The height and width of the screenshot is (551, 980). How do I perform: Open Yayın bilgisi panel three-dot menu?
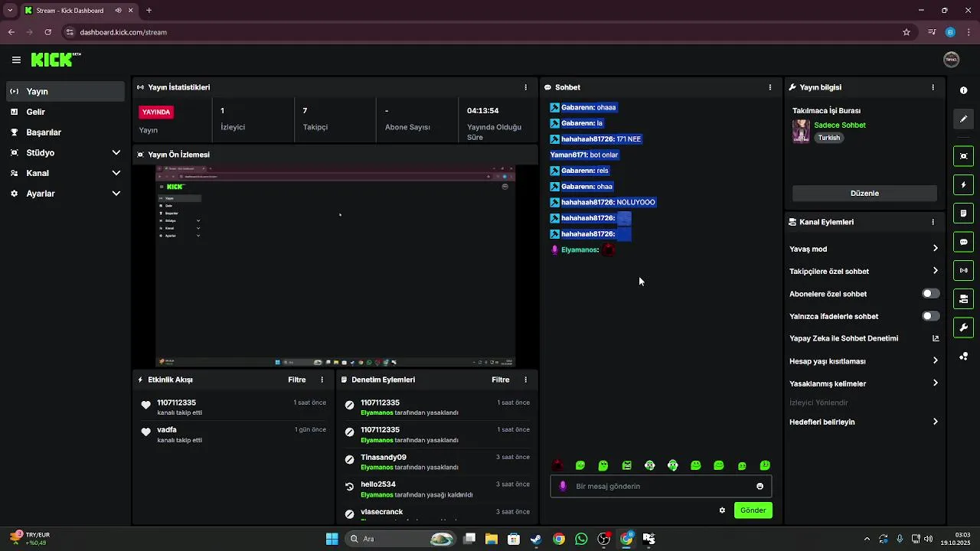[x=933, y=87]
